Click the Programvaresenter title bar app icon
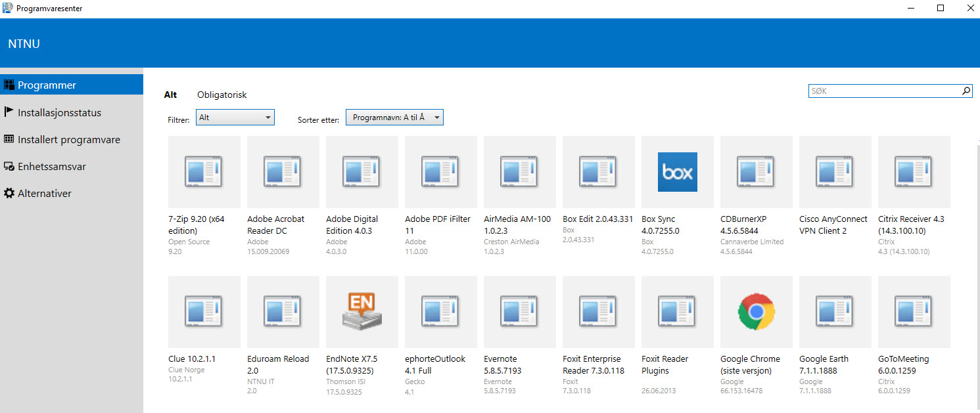 (8, 9)
